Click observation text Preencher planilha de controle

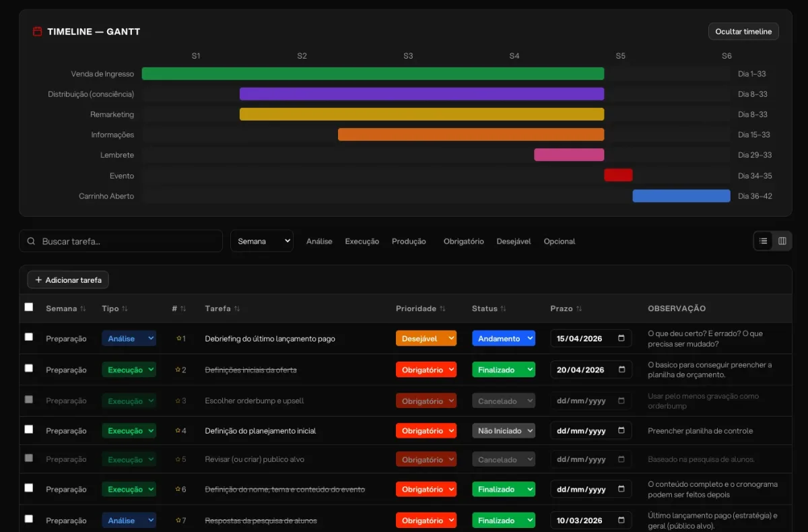[700, 430]
